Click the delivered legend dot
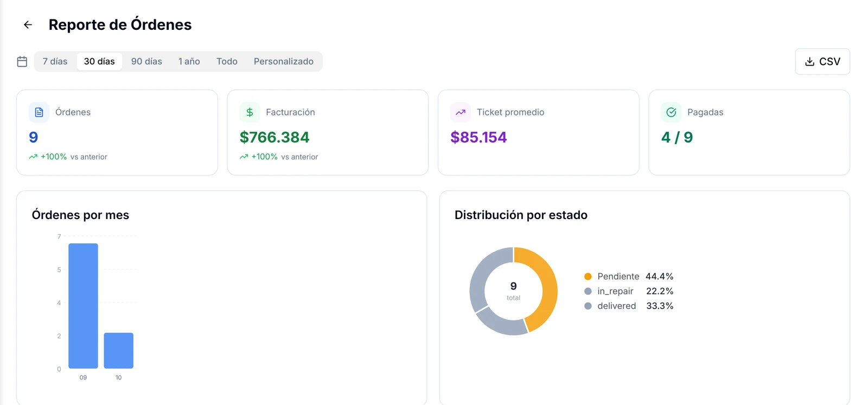This screenshot has width=868, height=405. pyautogui.click(x=588, y=306)
